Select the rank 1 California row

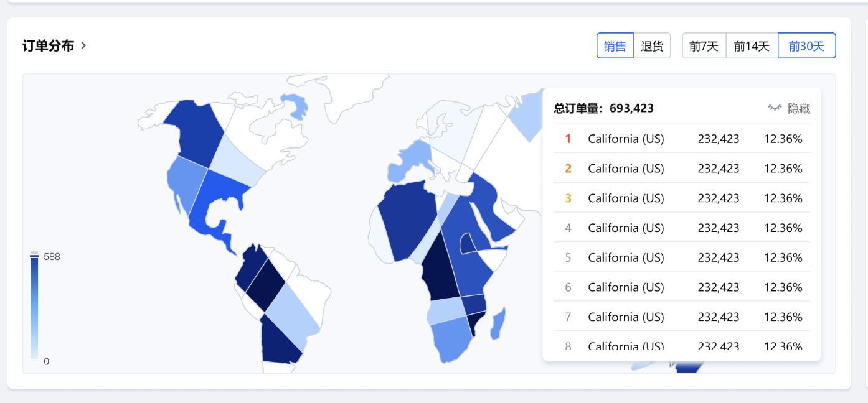coord(682,139)
